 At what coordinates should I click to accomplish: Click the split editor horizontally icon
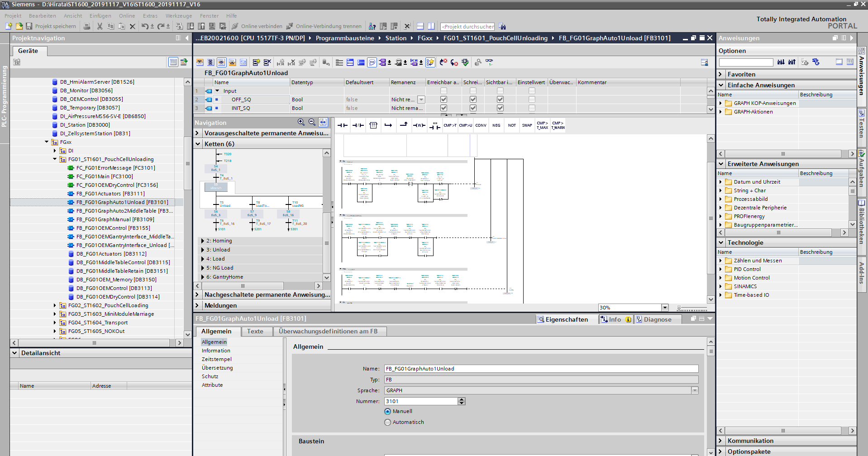(x=420, y=26)
